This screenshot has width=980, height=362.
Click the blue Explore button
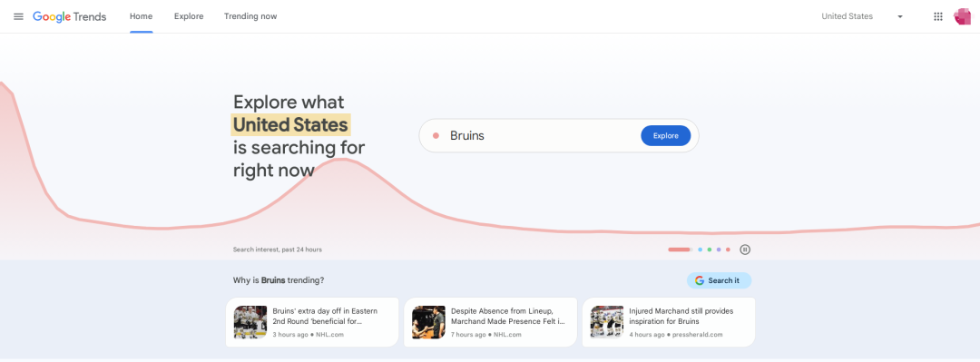tap(666, 136)
